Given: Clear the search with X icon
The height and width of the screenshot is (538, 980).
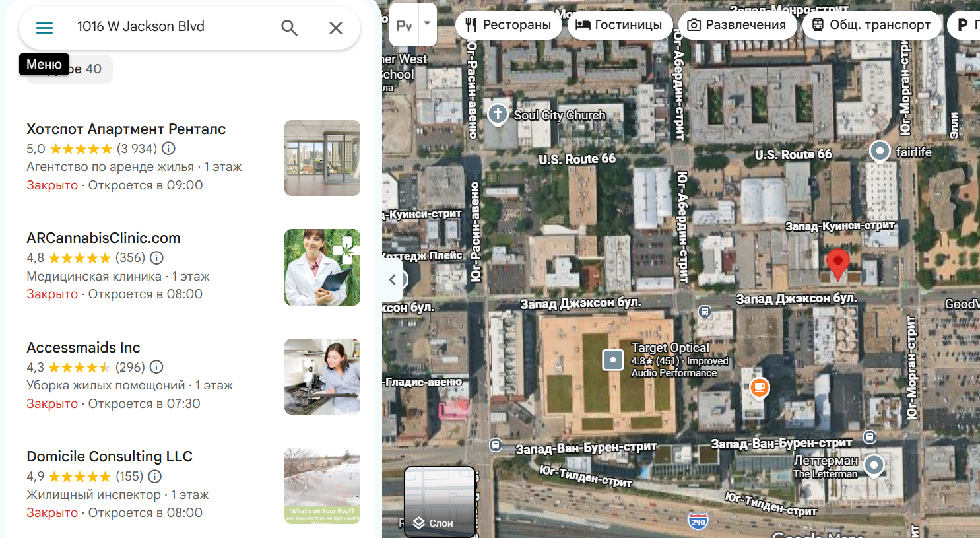Looking at the screenshot, I should 336,28.
